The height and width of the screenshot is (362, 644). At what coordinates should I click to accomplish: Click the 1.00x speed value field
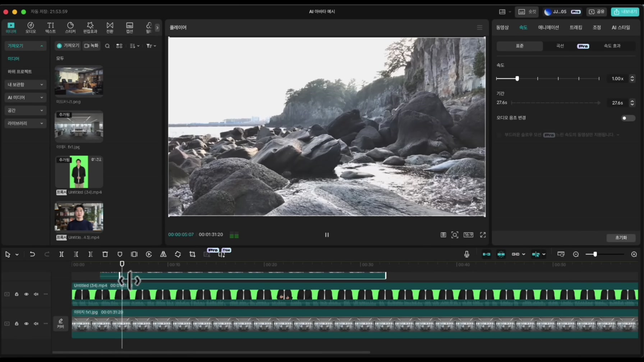(617, 78)
